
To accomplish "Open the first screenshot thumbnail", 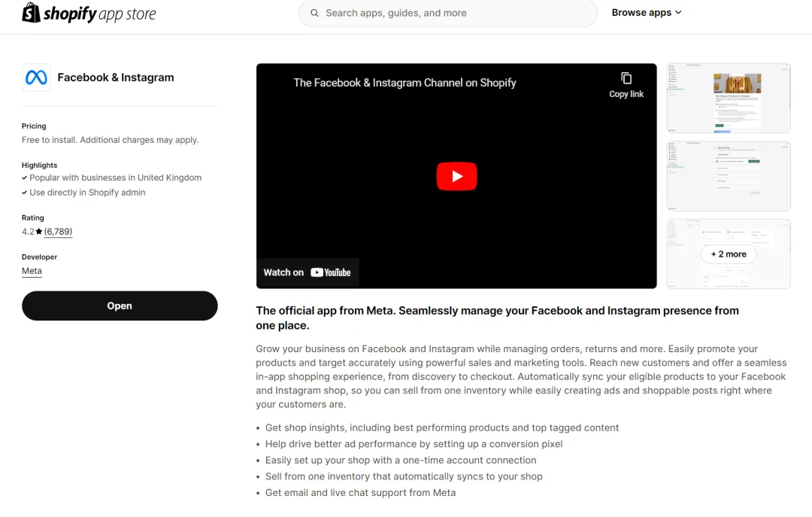I will (729, 99).
